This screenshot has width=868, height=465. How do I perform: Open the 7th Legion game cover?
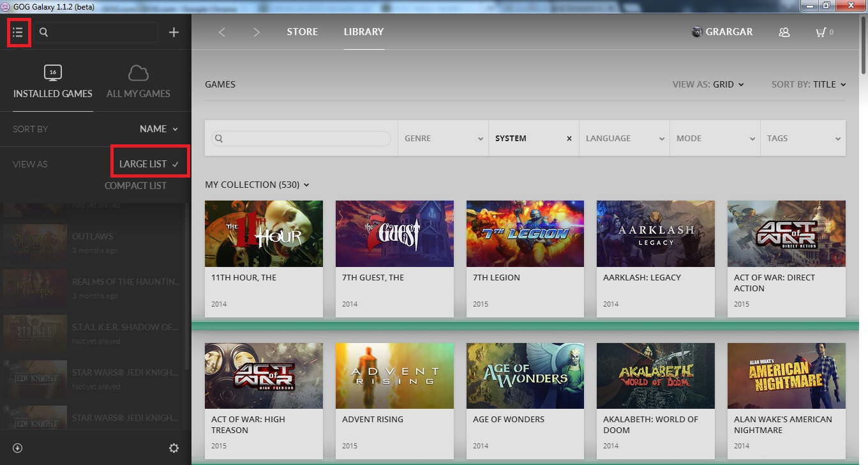click(x=525, y=234)
